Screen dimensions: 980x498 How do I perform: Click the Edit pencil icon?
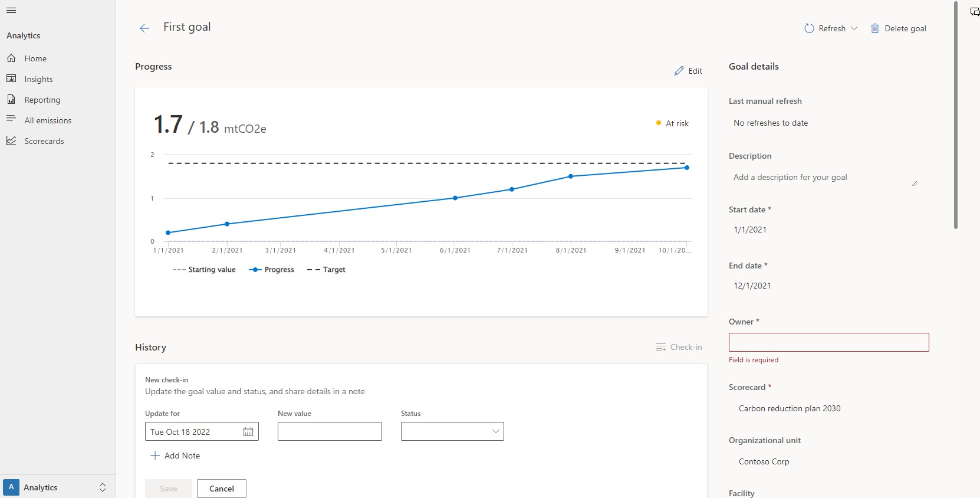(679, 71)
